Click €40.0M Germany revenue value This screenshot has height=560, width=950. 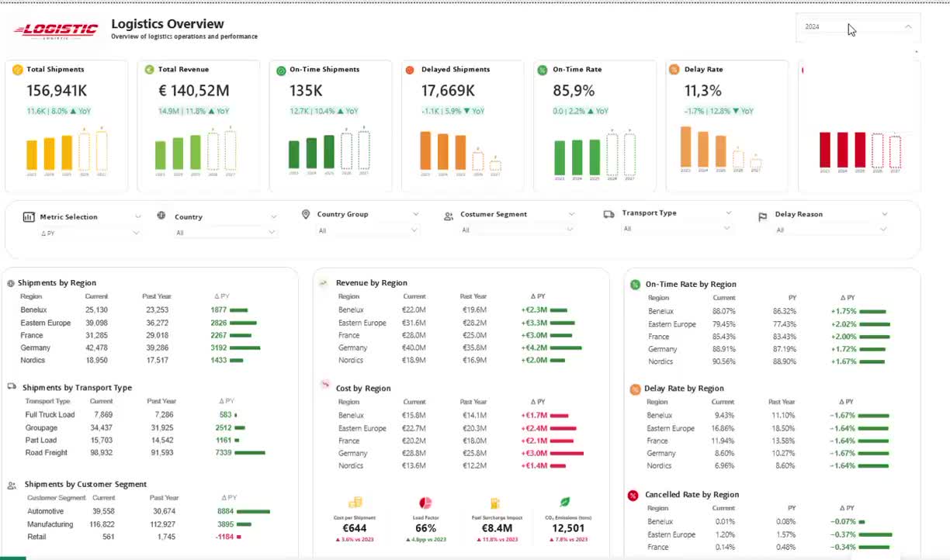414,348
